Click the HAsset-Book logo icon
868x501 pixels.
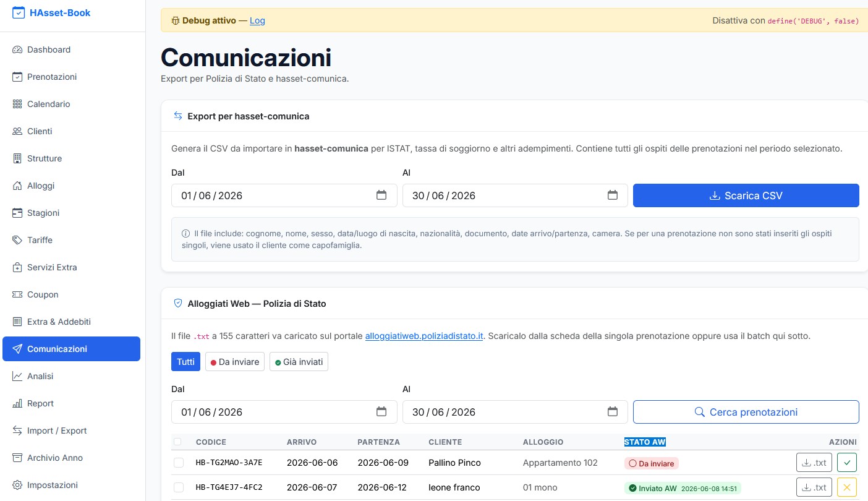click(19, 12)
